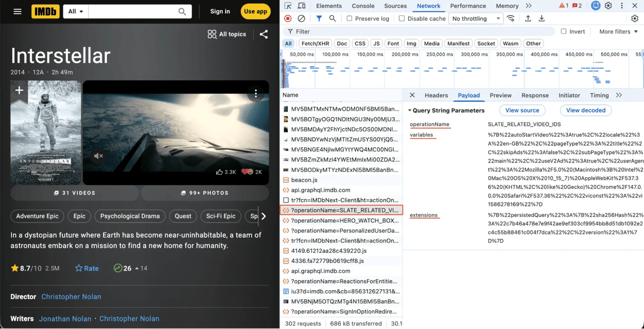Show more DevTools panel tabs
Image resolution: width=644 pixels, height=329 pixels.
pos(529,6)
